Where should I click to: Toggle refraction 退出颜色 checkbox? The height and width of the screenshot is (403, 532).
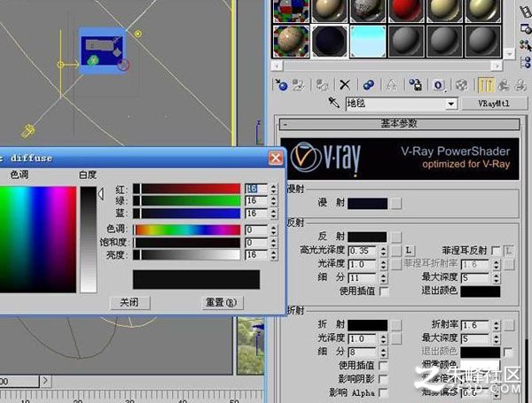coord(508,353)
